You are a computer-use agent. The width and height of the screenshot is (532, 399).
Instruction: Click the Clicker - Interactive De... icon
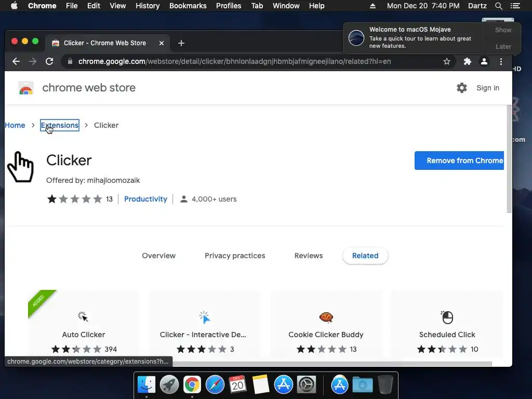pyautogui.click(x=205, y=317)
